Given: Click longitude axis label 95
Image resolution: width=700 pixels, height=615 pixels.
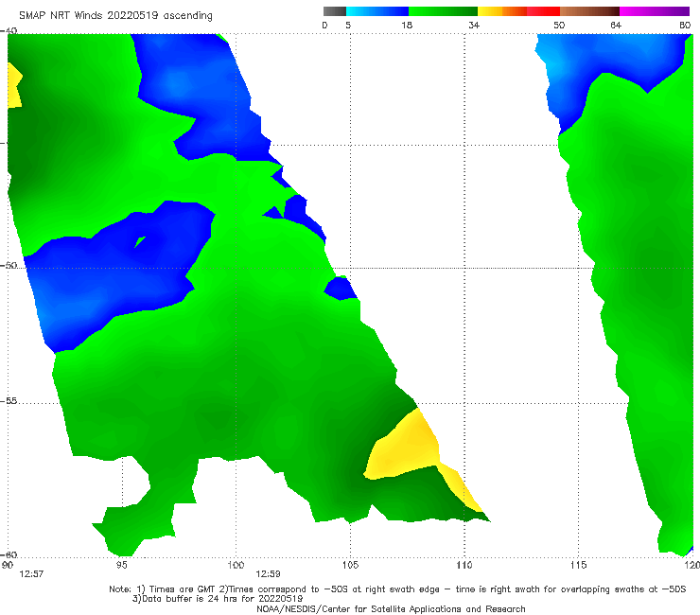Looking at the screenshot, I should [121, 565].
